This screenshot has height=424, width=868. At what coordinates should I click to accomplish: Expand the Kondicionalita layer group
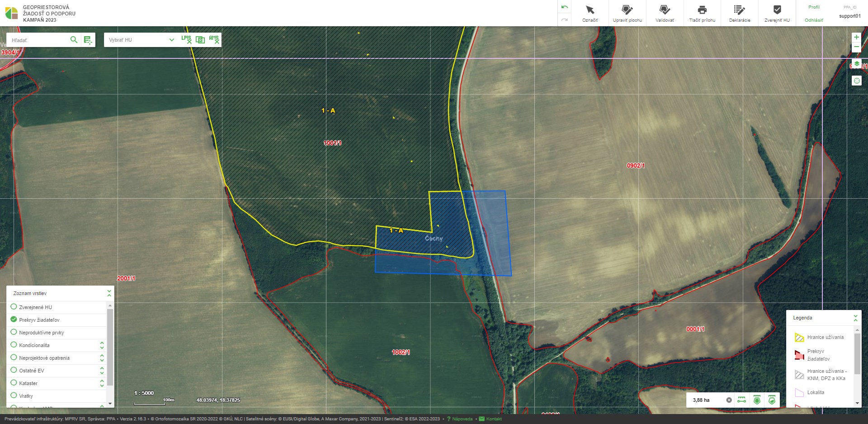(102, 345)
